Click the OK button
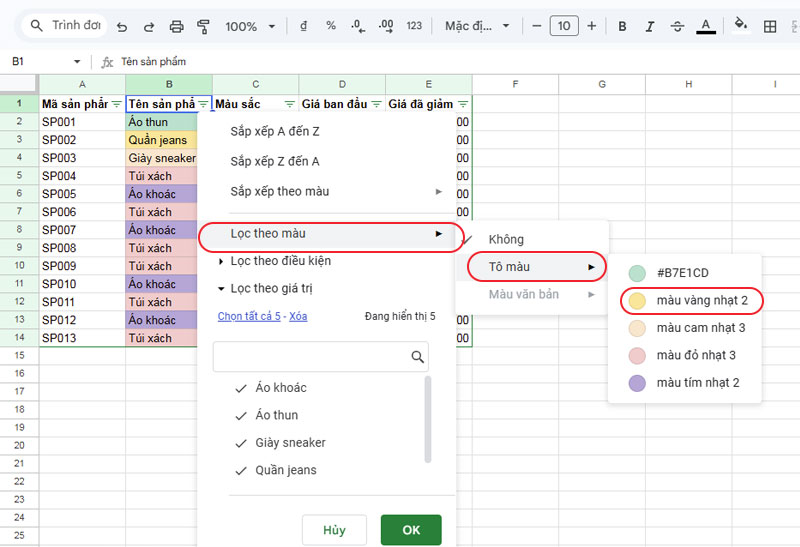The height and width of the screenshot is (547, 800). click(x=411, y=530)
